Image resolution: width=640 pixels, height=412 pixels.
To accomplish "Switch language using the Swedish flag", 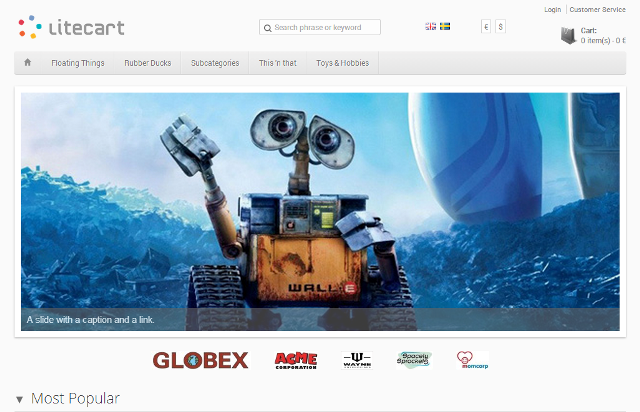I will click(x=445, y=27).
